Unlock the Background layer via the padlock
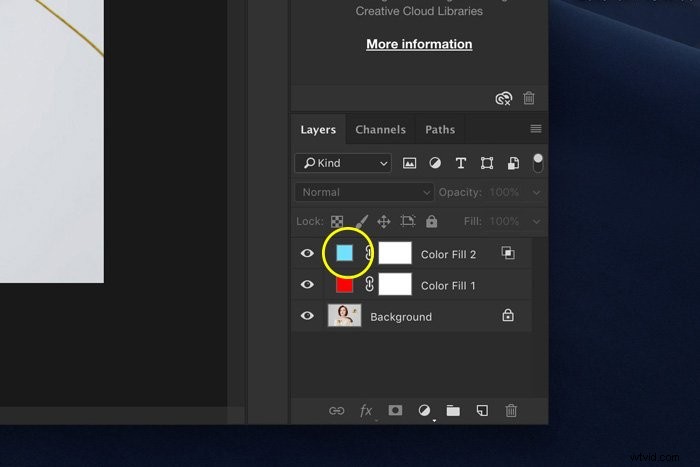Image resolution: width=700 pixels, height=467 pixels. click(508, 315)
